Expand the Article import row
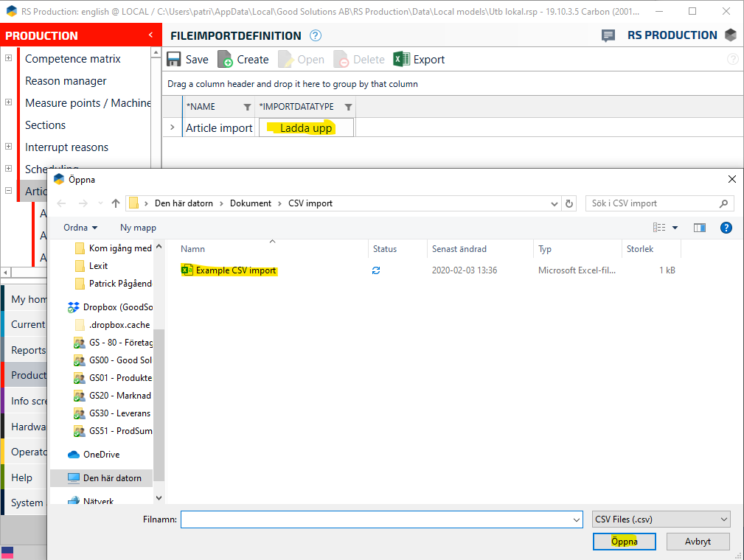The image size is (744, 560). click(x=173, y=127)
